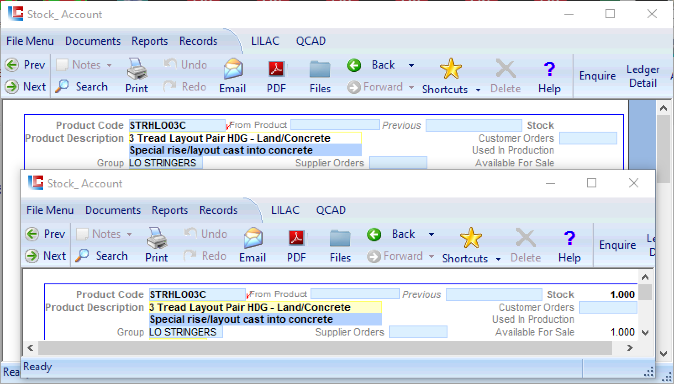Expand Back history dropdown in back window

[x=411, y=65]
